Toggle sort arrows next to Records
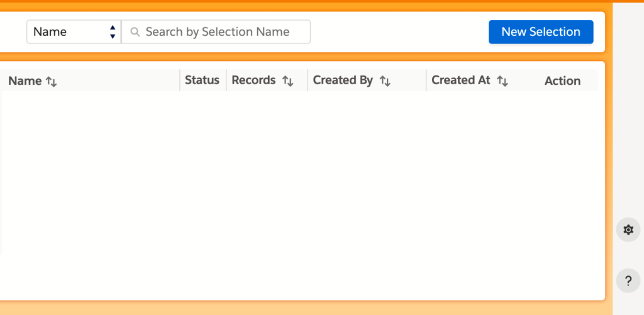 pos(287,80)
